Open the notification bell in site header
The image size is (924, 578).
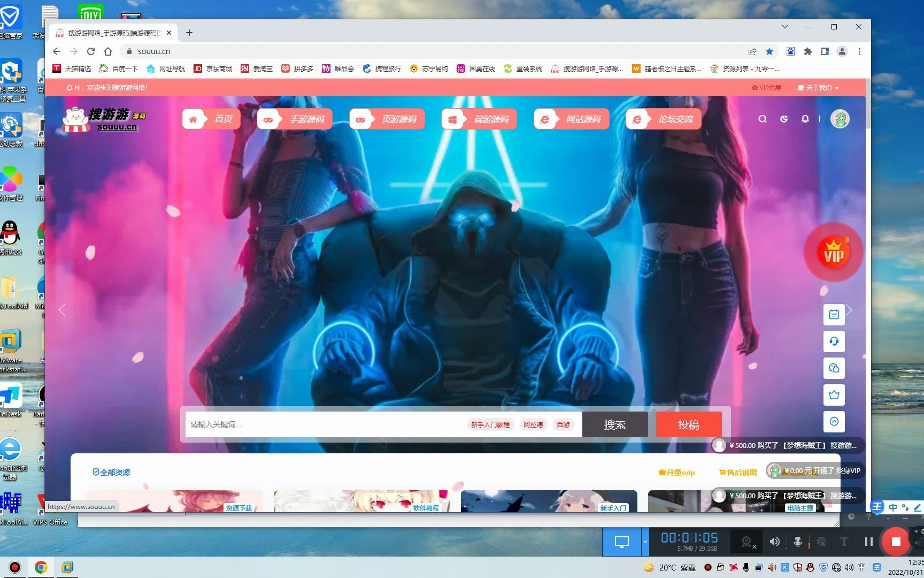coord(805,119)
